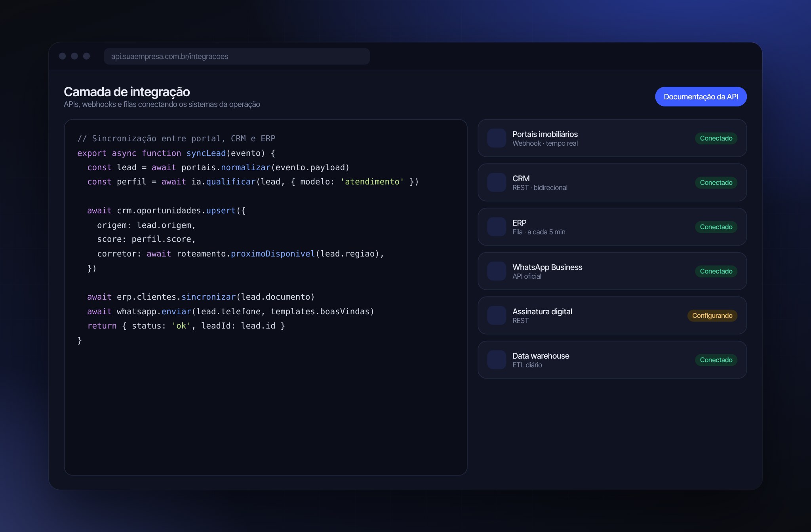Click the 'APIs, webhooks e filas' subtitle

[162, 104]
